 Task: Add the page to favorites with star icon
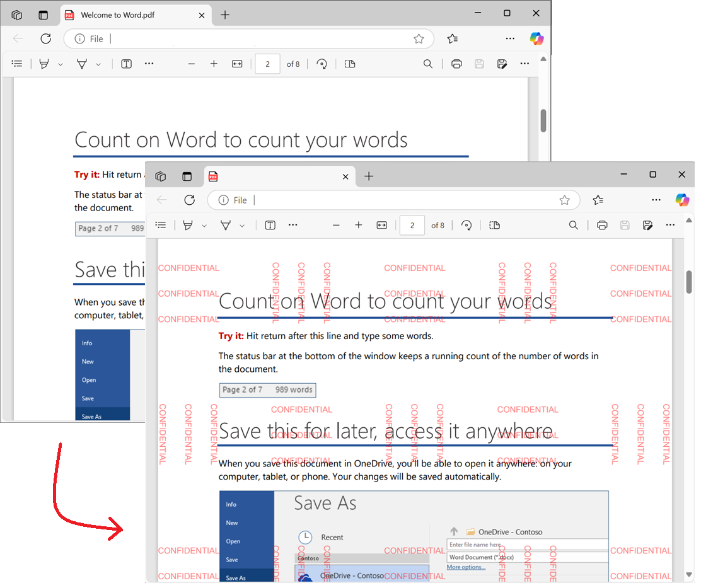[565, 200]
